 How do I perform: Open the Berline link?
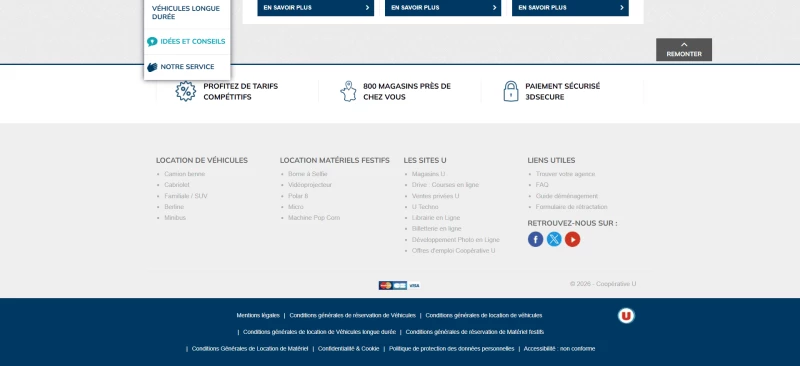(174, 207)
